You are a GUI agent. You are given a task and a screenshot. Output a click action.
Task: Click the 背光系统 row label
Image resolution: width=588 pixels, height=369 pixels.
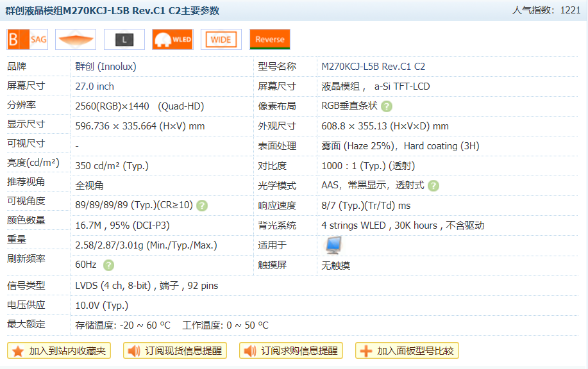point(277,225)
